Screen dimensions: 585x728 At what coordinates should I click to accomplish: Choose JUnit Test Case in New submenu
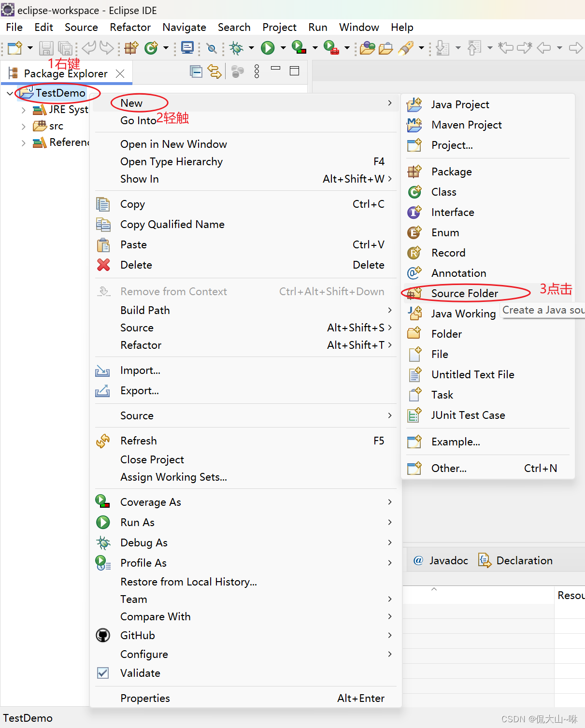pos(488,415)
